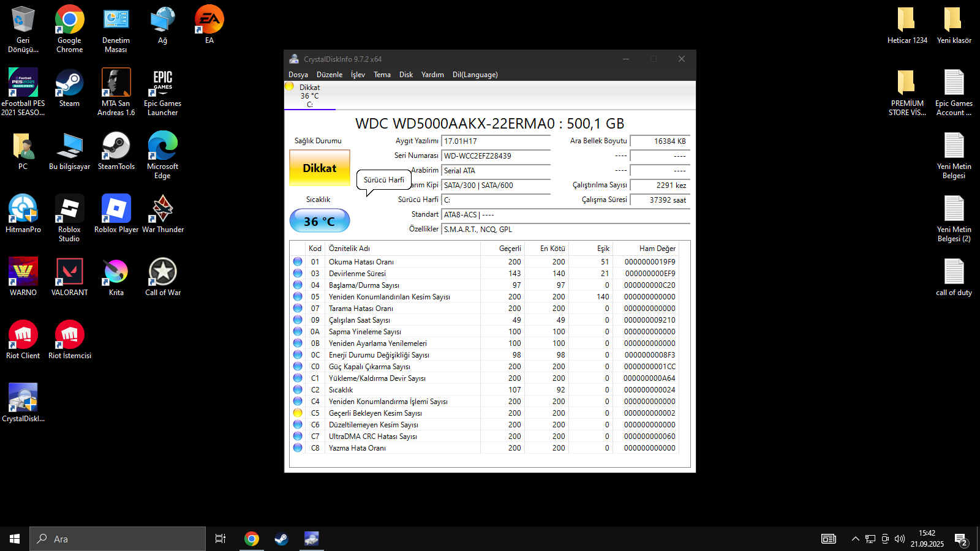
Task: Select the C: disk tab showing Dikkat
Action: [x=309, y=96]
